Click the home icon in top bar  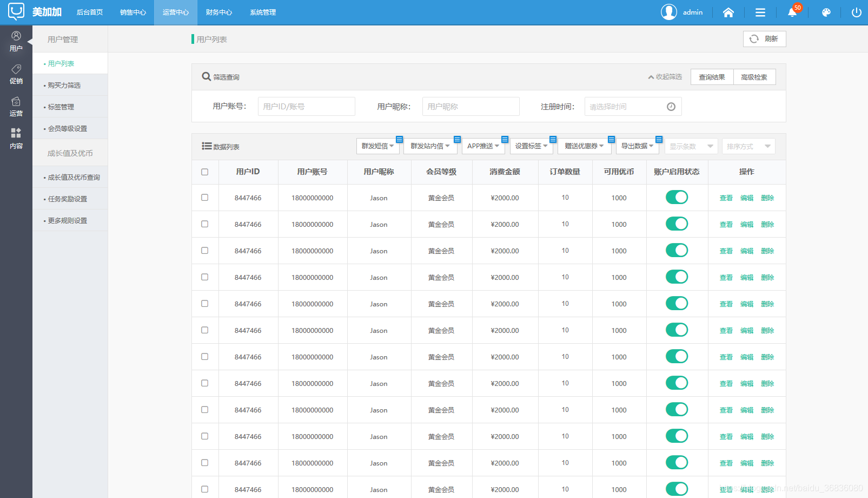(728, 12)
